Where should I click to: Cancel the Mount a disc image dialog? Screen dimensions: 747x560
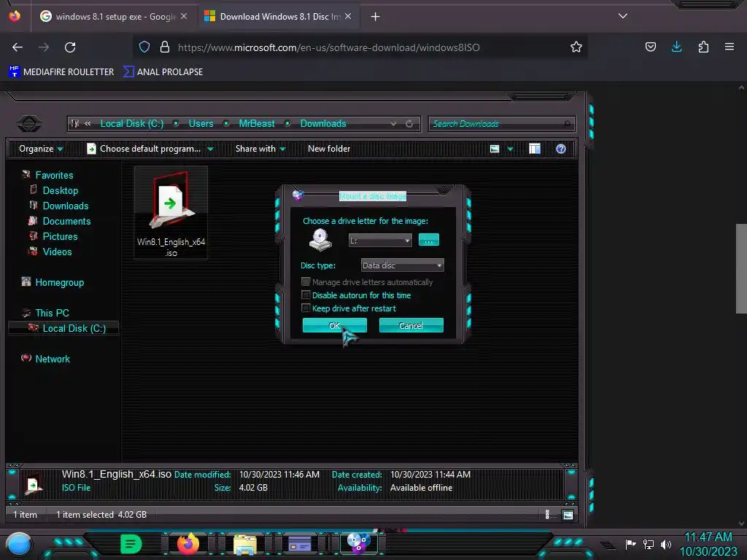(411, 326)
